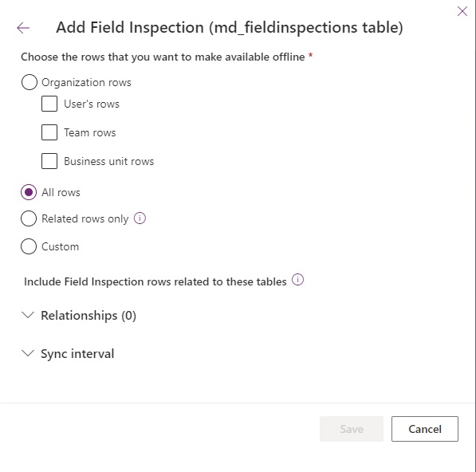Image resolution: width=476 pixels, height=472 pixels.
Task: Tick the Business unit rows checkbox
Action: pos(49,161)
